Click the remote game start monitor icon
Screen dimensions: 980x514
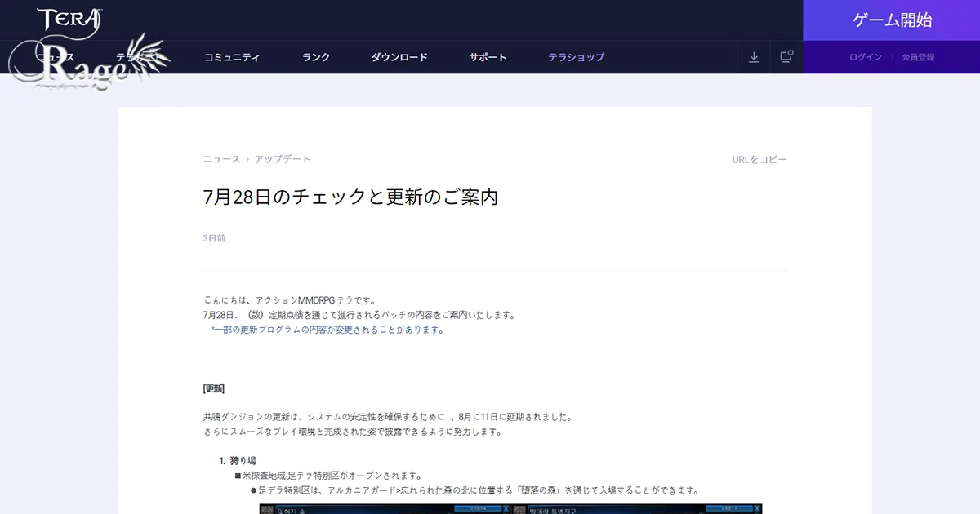(x=786, y=57)
